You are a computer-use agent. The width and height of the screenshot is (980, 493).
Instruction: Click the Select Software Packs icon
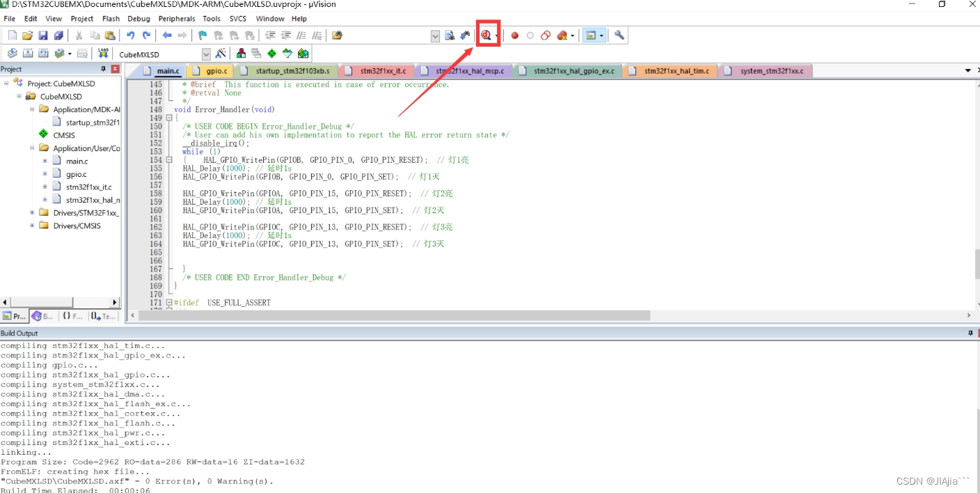(287, 54)
